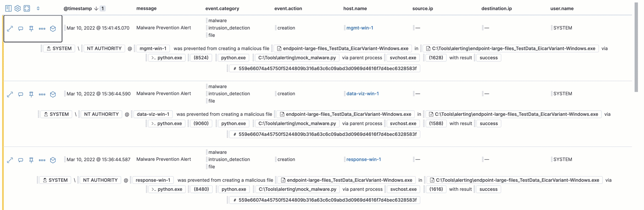Open the mgmt-win-1 host link

[360, 28]
